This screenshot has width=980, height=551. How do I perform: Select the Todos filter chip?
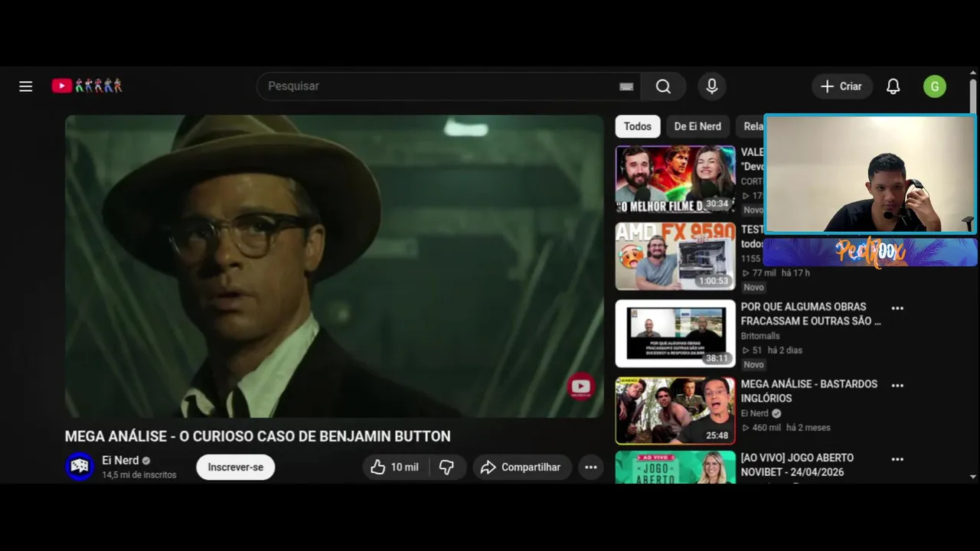tap(637, 126)
